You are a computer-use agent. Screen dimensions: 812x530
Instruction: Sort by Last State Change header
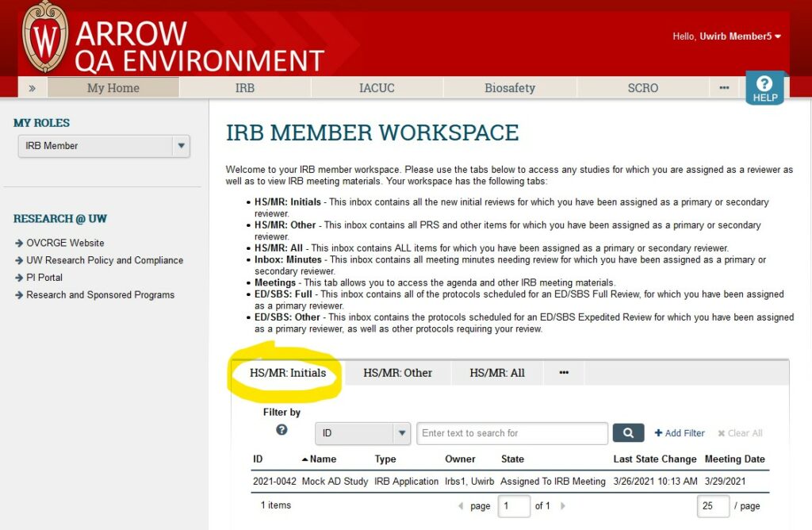coord(654,459)
